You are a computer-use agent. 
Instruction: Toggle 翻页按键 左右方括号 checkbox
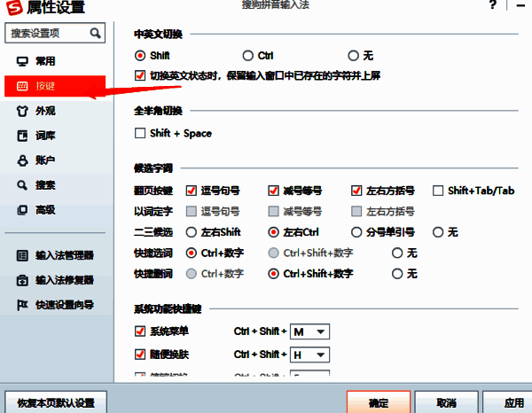point(356,191)
